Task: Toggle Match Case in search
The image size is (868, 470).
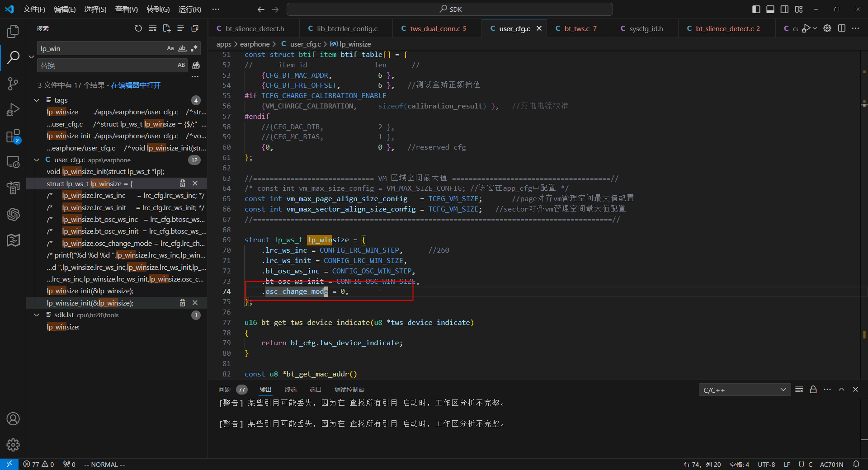Action: click(x=170, y=48)
